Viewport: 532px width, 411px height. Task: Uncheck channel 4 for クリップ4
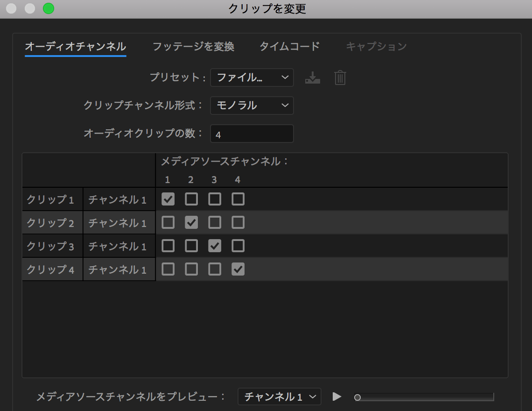pos(238,269)
